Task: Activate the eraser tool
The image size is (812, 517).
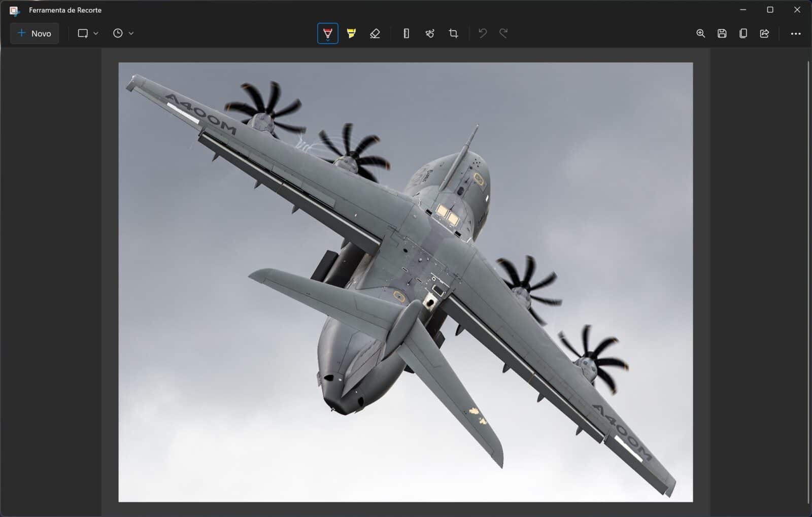Action: click(x=375, y=33)
